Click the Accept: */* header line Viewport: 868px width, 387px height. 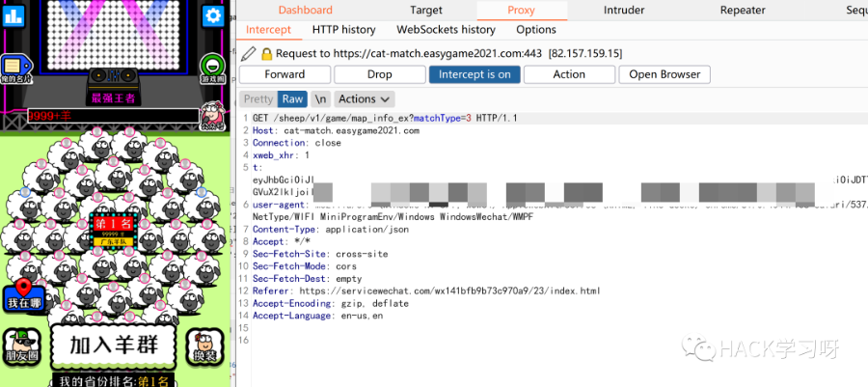pos(282,241)
